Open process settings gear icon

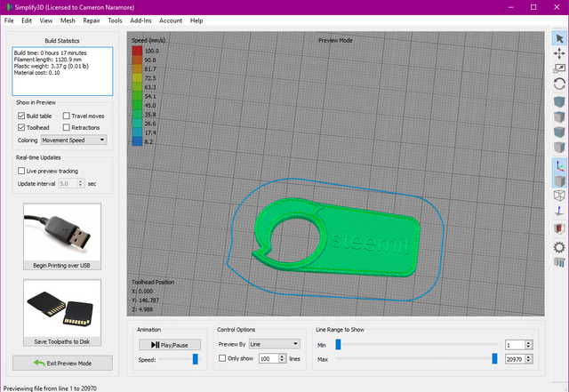click(559, 247)
